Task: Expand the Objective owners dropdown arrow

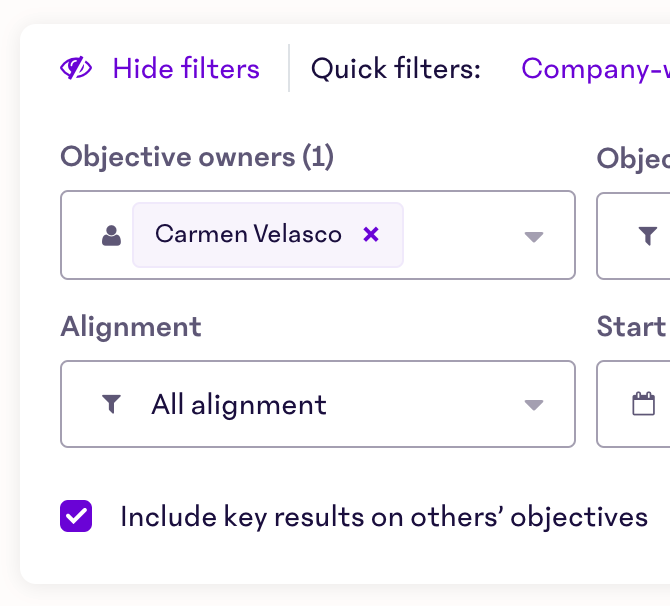Action: (x=534, y=236)
